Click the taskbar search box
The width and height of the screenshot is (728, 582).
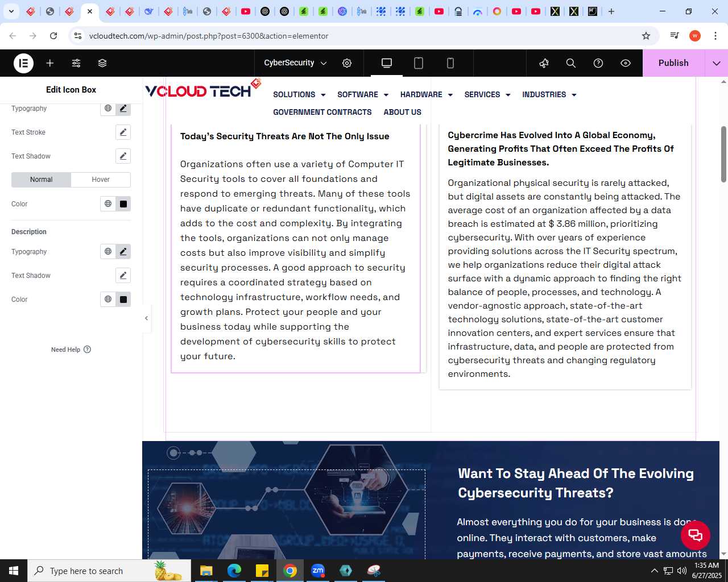[x=109, y=571]
